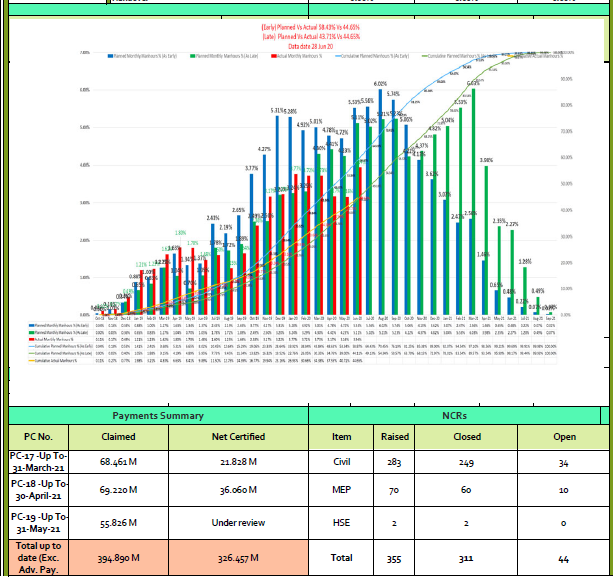Select the 68.461 M claimed cell
Screen dimensions: 613x577
[118, 464]
